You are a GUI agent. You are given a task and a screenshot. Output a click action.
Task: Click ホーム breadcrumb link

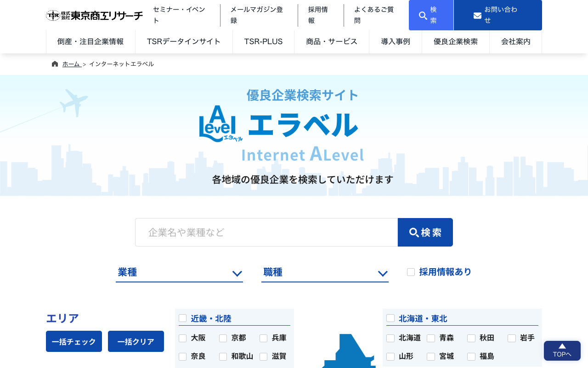(x=71, y=64)
